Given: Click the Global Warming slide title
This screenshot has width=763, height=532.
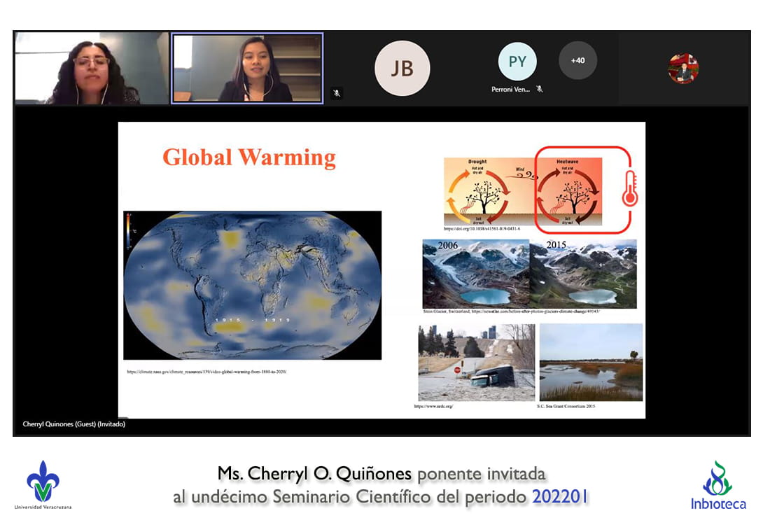Looking at the screenshot, I should point(249,157).
